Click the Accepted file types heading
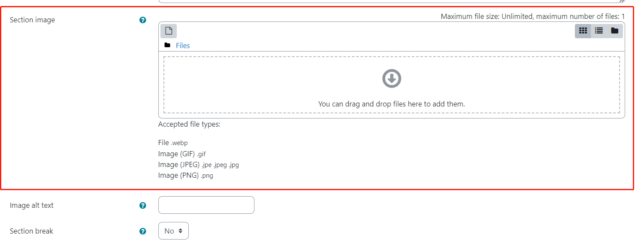Screen dimensions: 644x246 click(189, 125)
